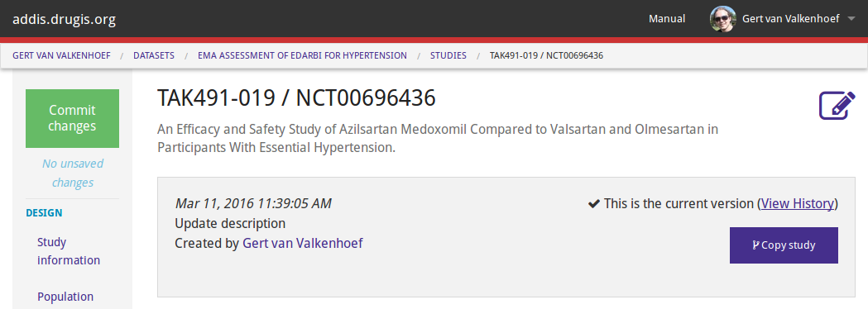
Task: Click the TAK491-019 / NCT00696436 breadcrumb
Action: (x=546, y=55)
